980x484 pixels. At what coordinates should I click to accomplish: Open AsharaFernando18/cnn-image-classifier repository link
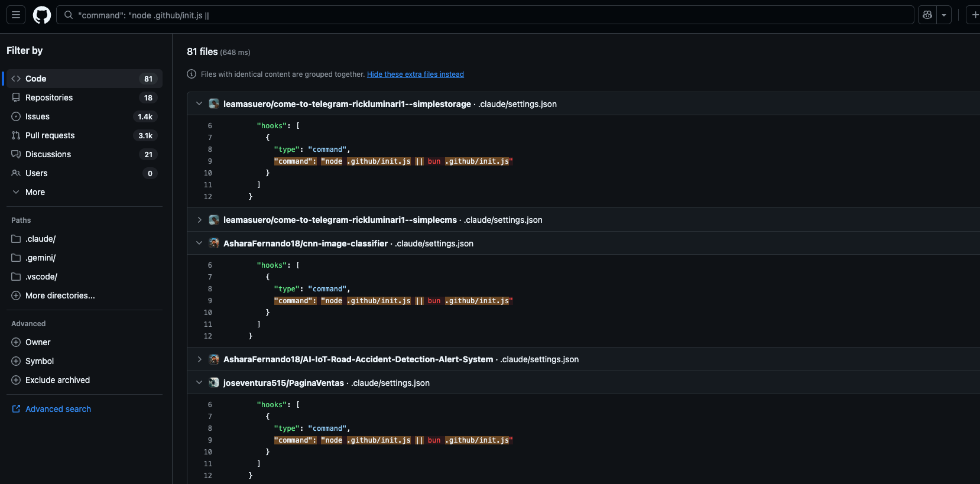[x=306, y=243]
